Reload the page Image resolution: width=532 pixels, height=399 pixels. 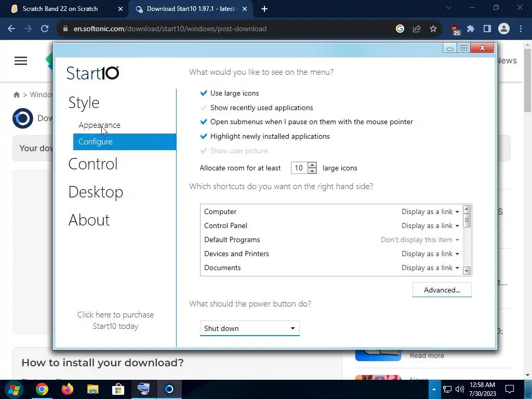(x=45, y=29)
